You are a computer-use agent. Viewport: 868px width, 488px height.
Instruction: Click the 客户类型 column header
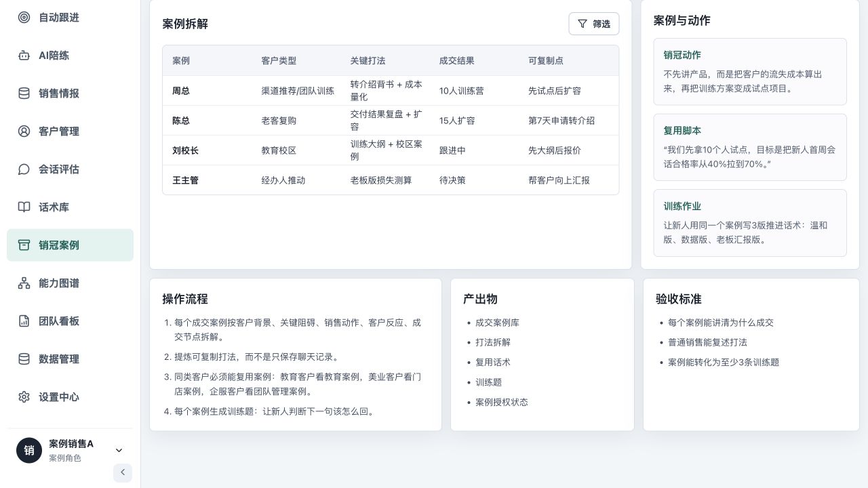(x=279, y=60)
